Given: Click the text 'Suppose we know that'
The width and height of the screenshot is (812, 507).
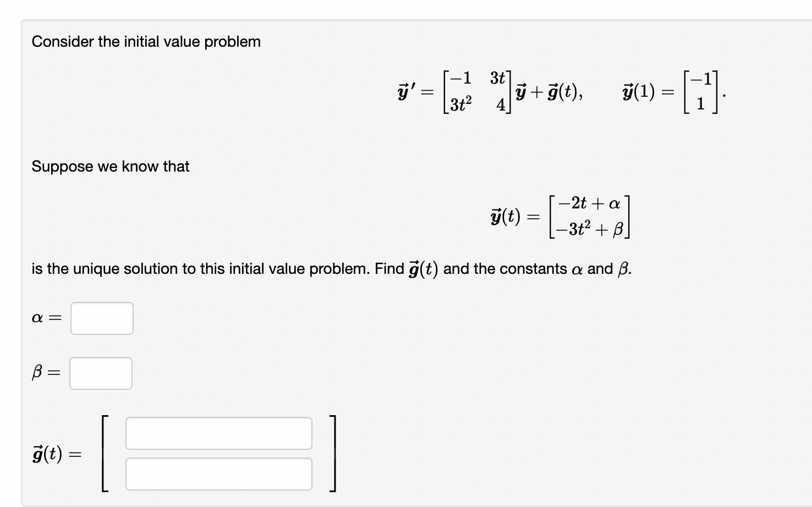Looking at the screenshot, I should (x=110, y=166).
